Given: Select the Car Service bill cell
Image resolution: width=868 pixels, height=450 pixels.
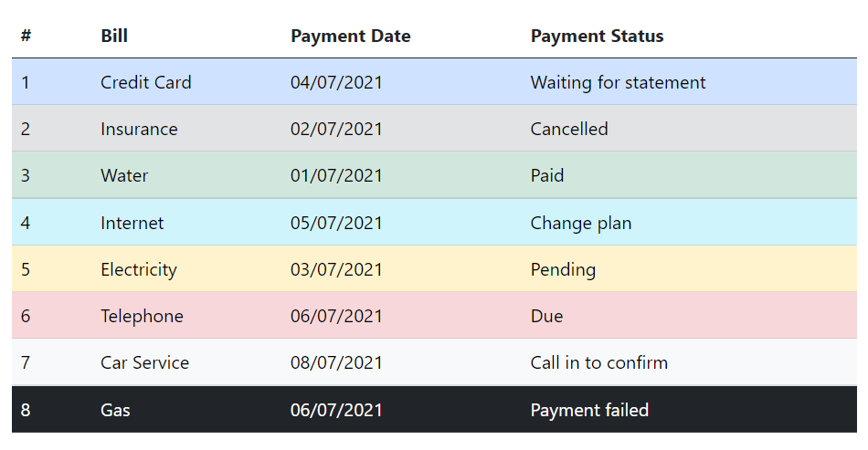Looking at the screenshot, I should (x=144, y=362).
